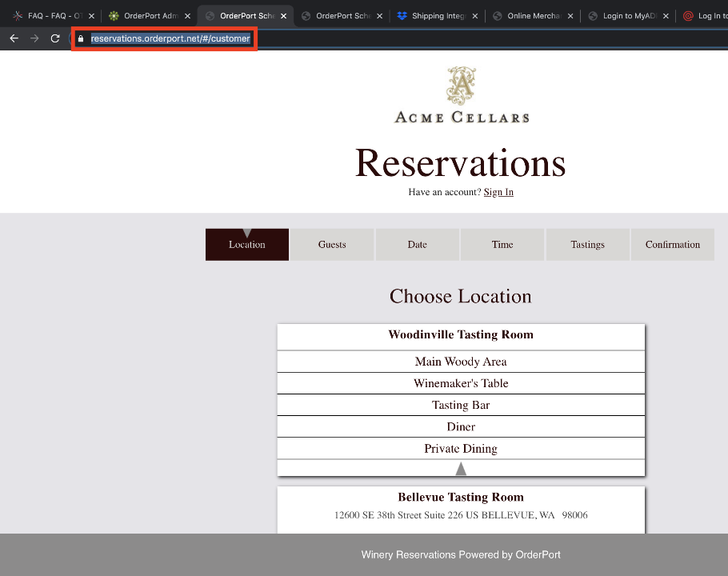Click Winery Reservations Powered by OrderPort footer

tap(461, 554)
